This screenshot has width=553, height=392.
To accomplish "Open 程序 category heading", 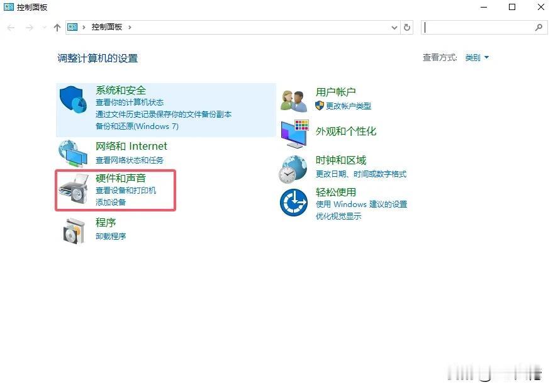I will click(x=106, y=222).
